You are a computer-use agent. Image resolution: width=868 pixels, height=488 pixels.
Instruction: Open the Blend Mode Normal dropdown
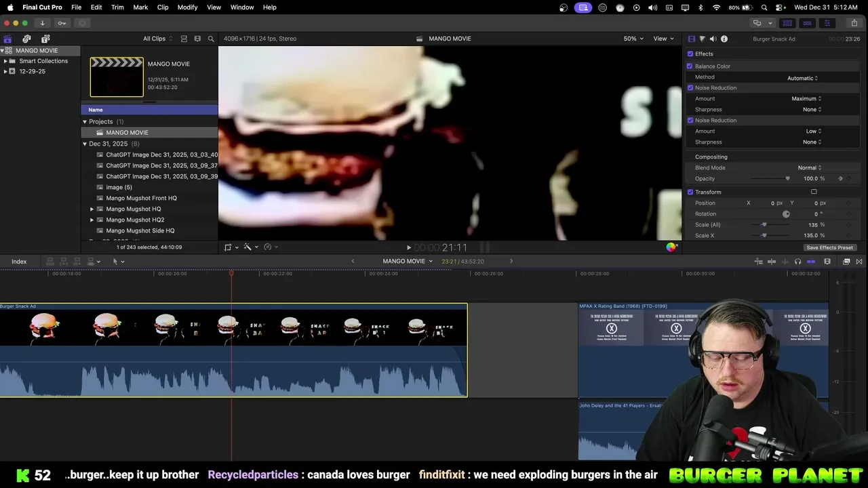pyautogui.click(x=810, y=168)
